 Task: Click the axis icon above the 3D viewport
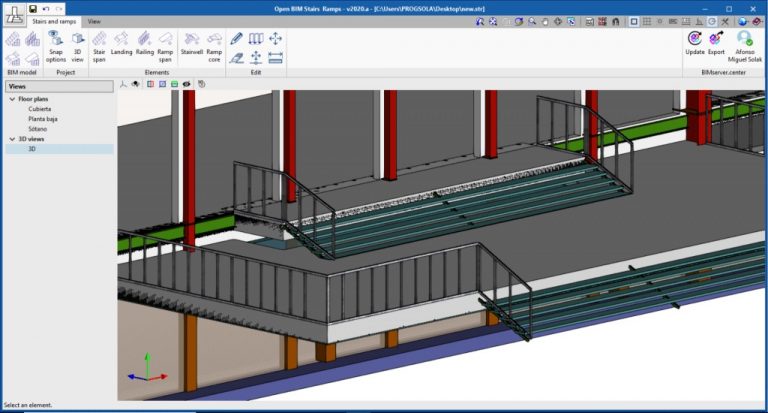(x=123, y=84)
